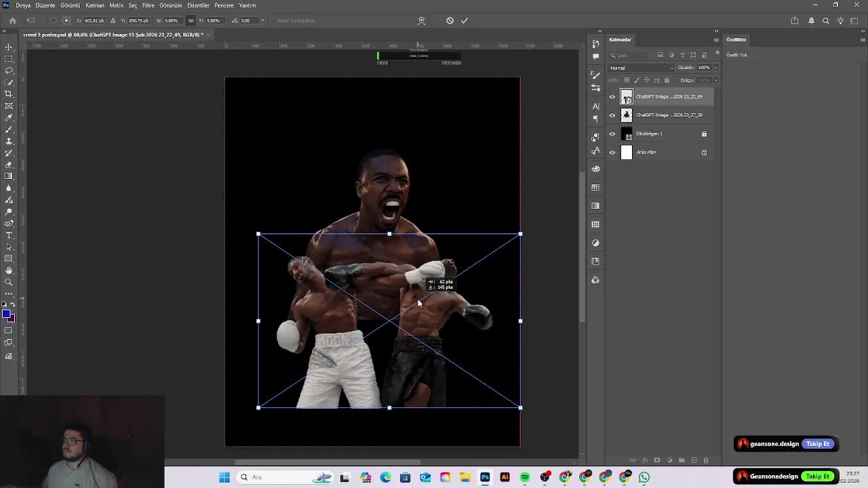Select the Hand tool
Viewport: 868px width, 488px height.
(9, 270)
